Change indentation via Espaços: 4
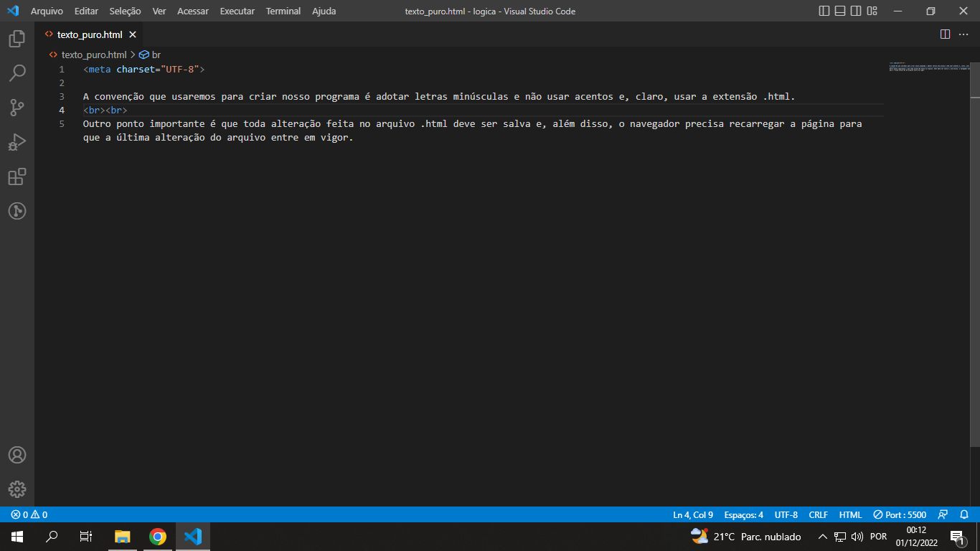 pyautogui.click(x=744, y=514)
